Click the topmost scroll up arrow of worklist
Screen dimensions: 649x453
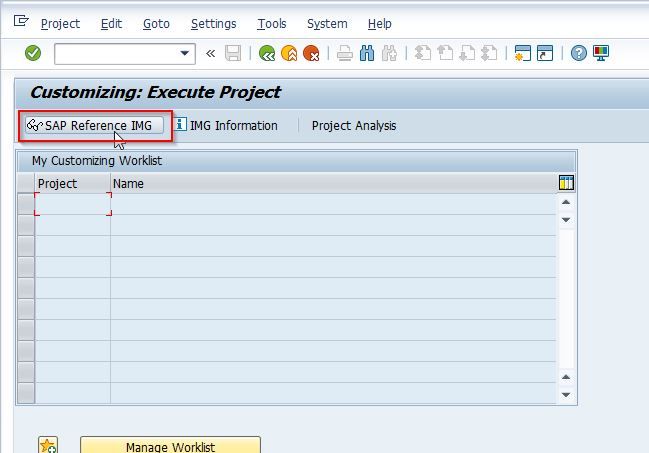(x=566, y=202)
